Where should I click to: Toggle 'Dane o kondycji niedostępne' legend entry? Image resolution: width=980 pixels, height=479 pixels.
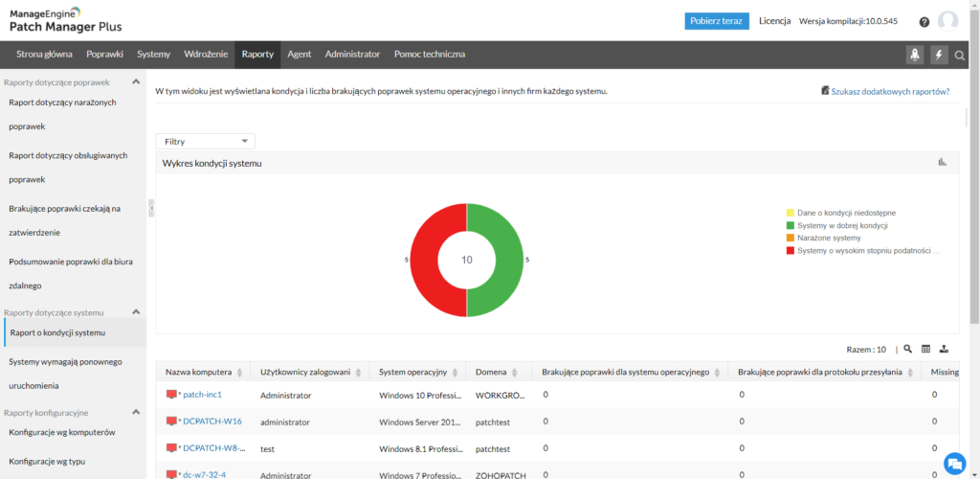(846, 213)
